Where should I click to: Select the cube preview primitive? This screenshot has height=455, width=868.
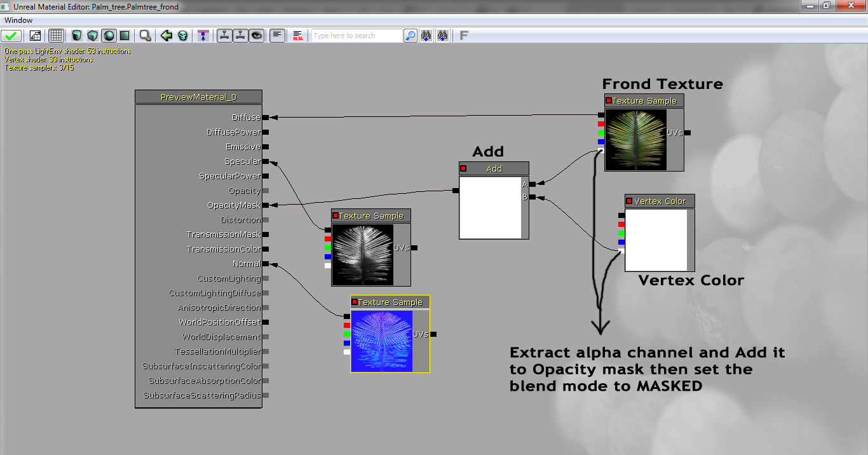(93, 36)
